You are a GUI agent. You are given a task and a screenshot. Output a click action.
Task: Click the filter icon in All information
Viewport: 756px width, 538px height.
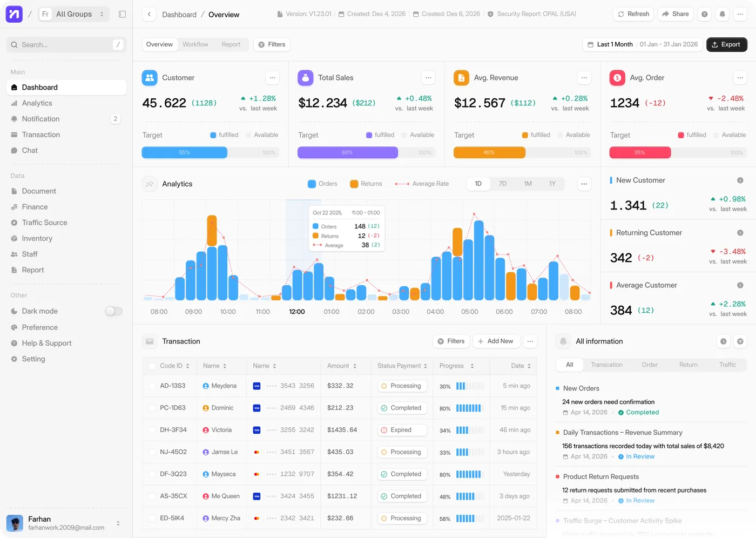[x=740, y=341]
